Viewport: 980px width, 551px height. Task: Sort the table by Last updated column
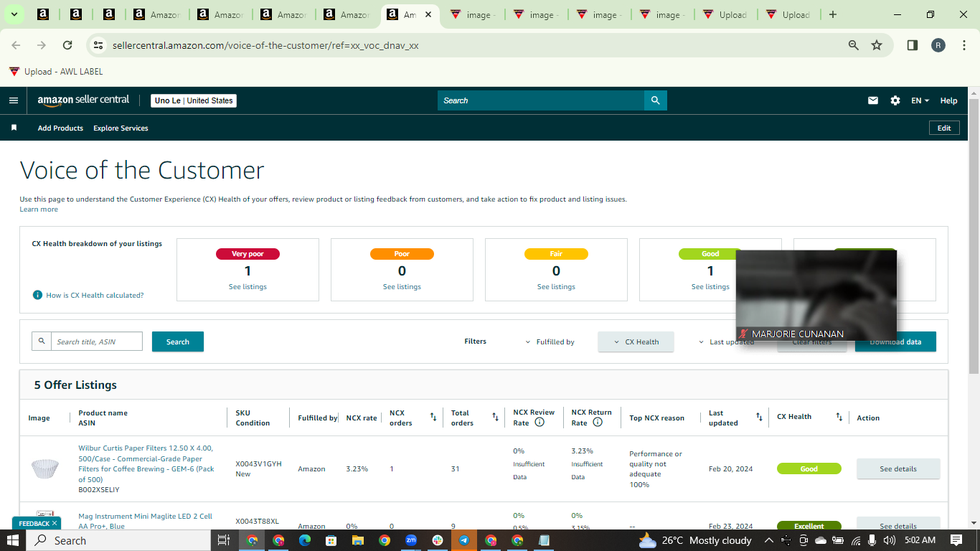point(759,417)
